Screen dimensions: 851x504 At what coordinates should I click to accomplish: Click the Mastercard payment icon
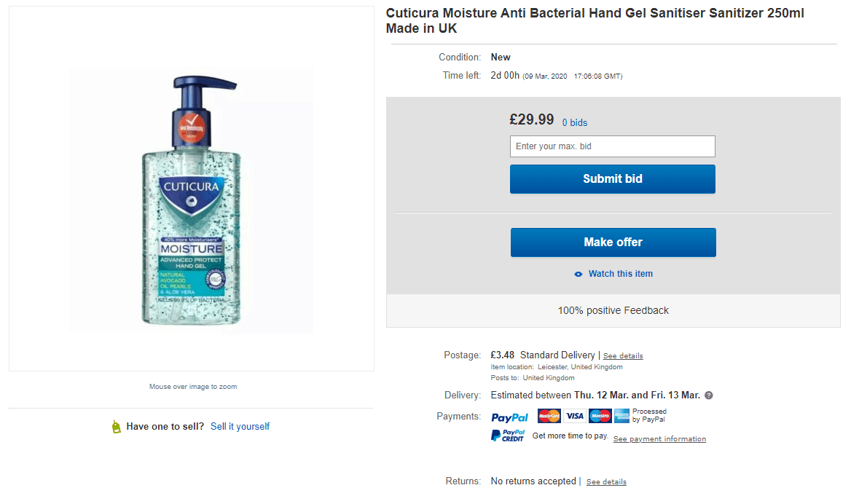[x=549, y=416]
